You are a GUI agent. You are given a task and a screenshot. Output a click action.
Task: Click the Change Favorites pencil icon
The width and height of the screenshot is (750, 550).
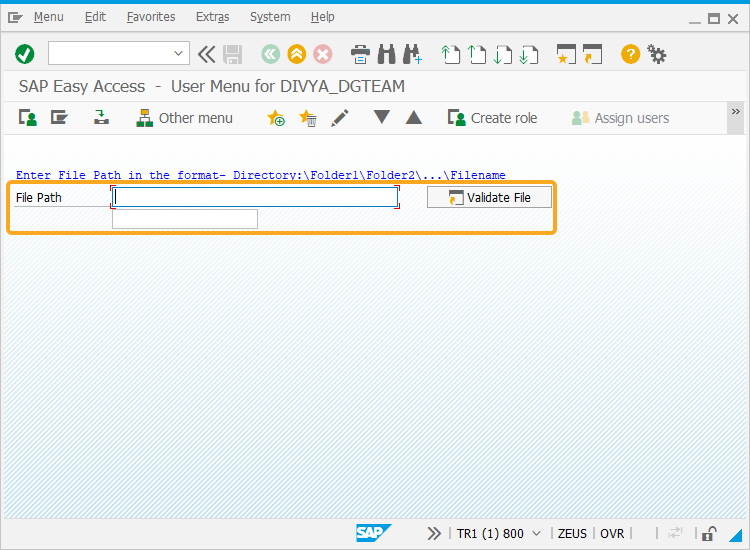coord(340,118)
